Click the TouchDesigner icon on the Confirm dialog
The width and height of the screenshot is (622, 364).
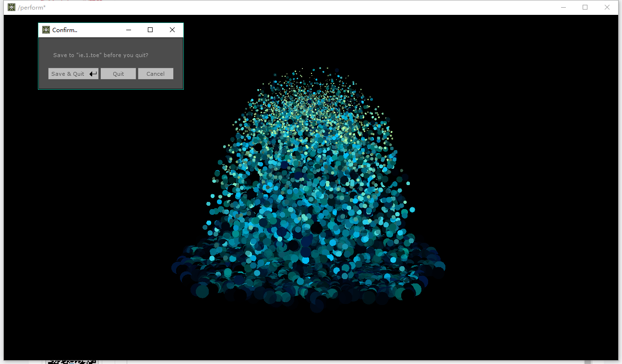tap(46, 29)
